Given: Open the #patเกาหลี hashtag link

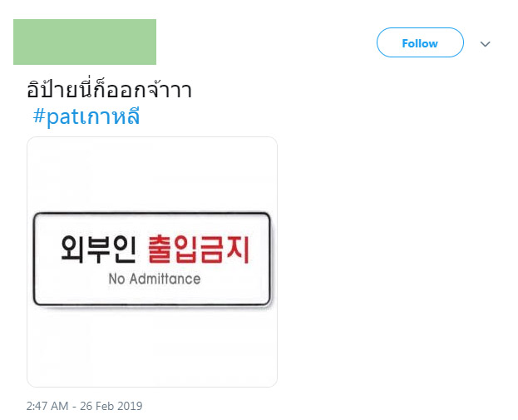Looking at the screenshot, I should 86,117.
